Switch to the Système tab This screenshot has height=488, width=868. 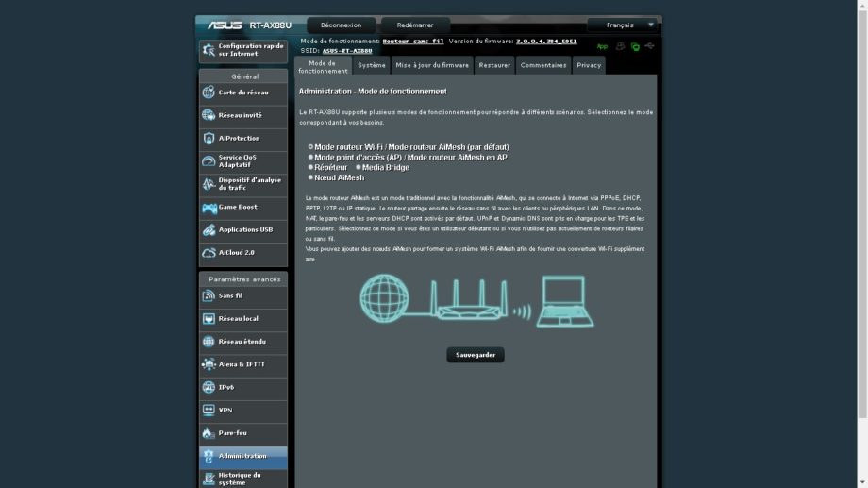pos(371,65)
